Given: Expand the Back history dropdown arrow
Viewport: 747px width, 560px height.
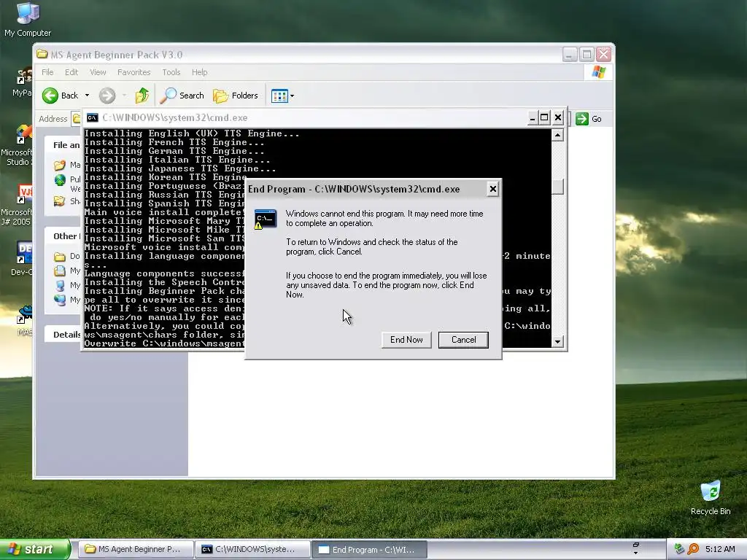Looking at the screenshot, I should point(88,96).
